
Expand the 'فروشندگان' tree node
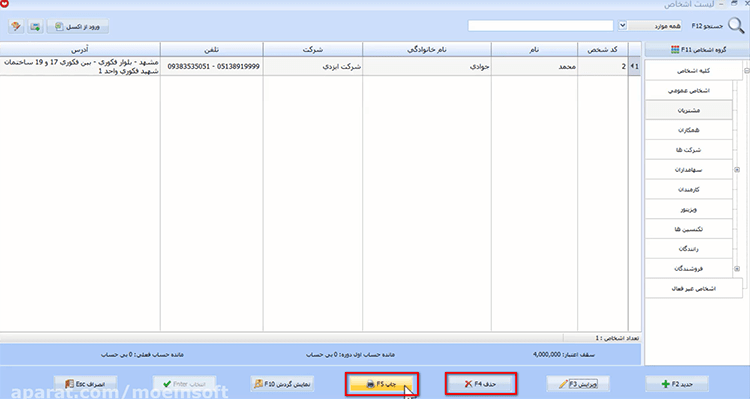pos(737,269)
